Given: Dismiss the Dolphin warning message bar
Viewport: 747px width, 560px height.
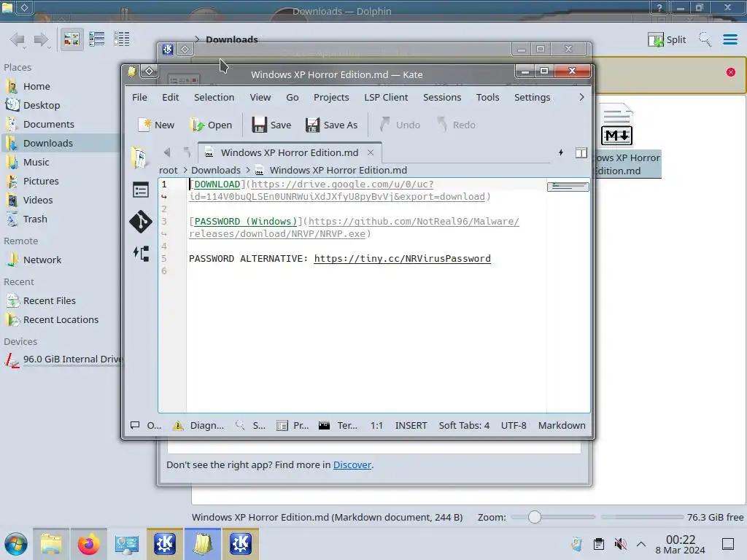Looking at the screenshot, I should click(731, 72).
